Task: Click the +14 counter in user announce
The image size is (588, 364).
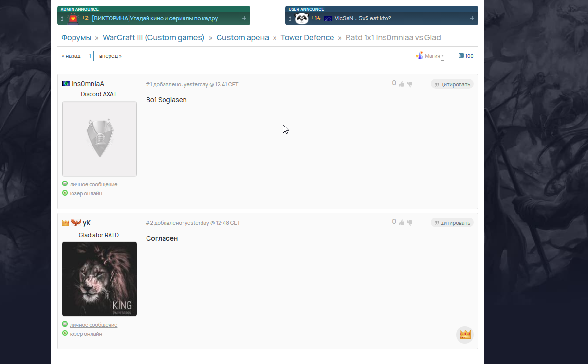Action: click(x=316, y=18)
